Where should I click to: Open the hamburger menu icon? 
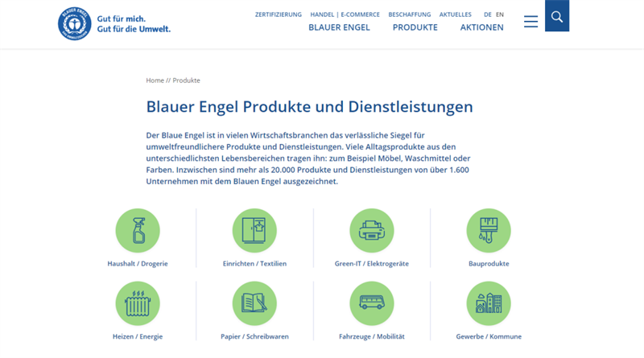point(530,22)
